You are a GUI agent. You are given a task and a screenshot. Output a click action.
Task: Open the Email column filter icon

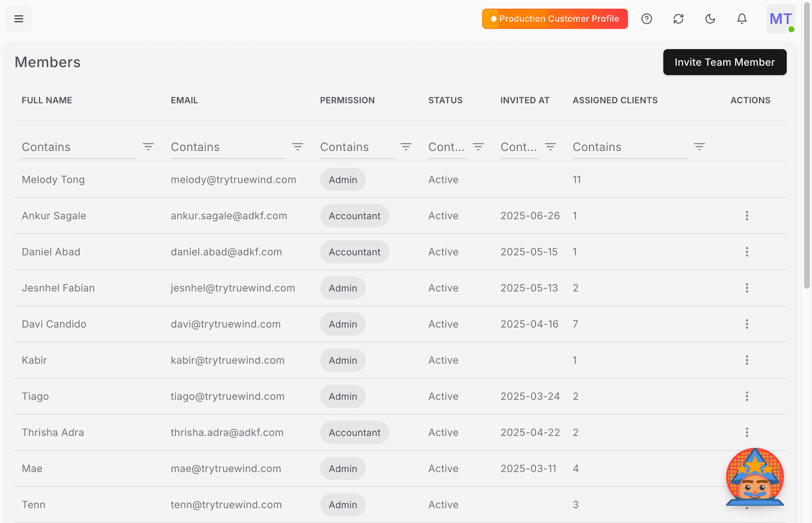298,147
